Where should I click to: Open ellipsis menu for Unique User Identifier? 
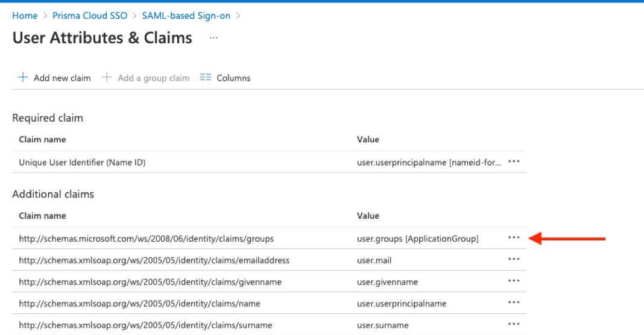514,162
